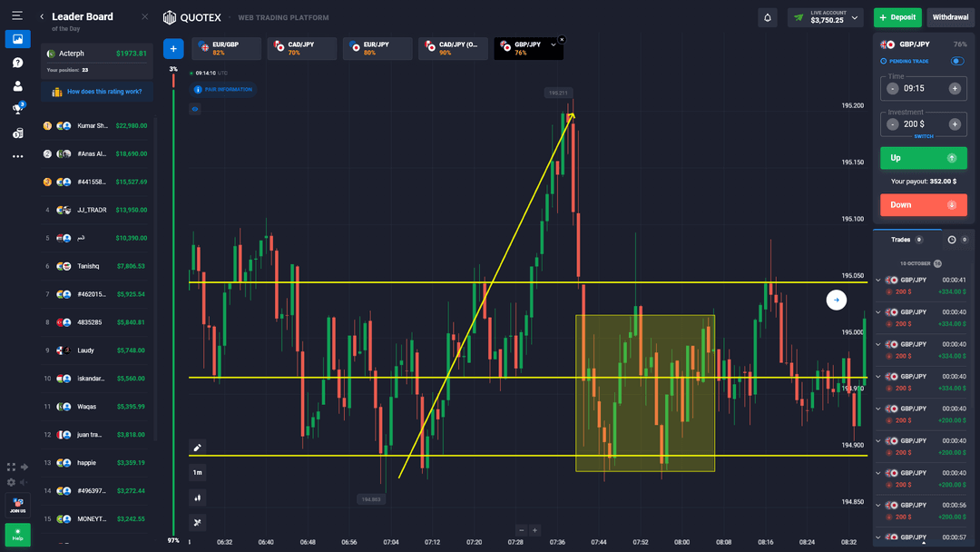980x552 pixels.
Task: Open the support help chat icon
Action: (x=17, y=63)
